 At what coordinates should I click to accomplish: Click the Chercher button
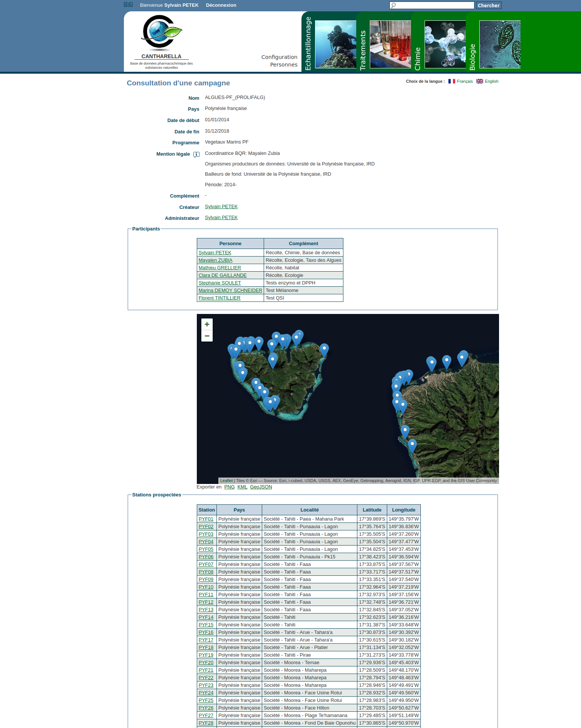pyautogui.click(x=488, y=5)
